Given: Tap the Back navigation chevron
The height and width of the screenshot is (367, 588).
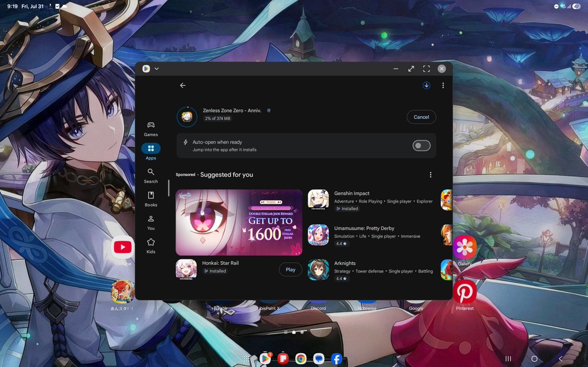Looking at the screenshot, I should tap(561, 359).
